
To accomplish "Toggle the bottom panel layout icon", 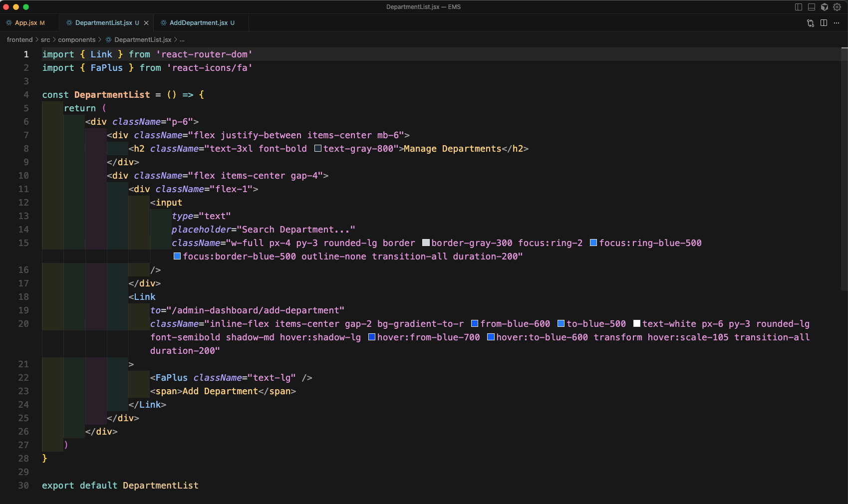I will click(812, 7).
